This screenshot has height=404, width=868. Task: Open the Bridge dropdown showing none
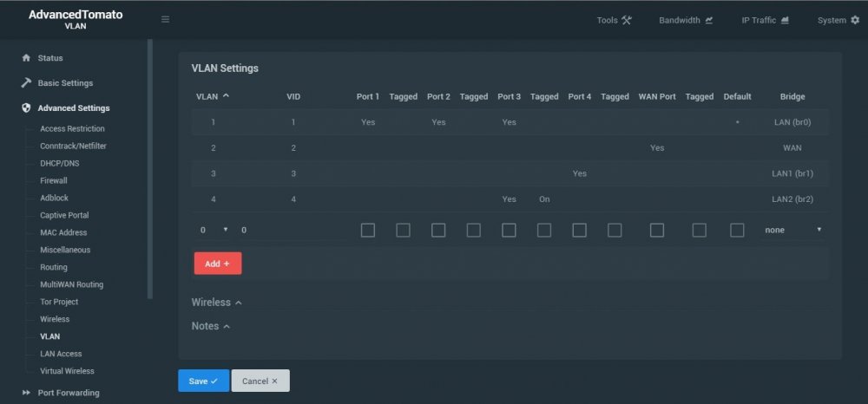point(792,230)
